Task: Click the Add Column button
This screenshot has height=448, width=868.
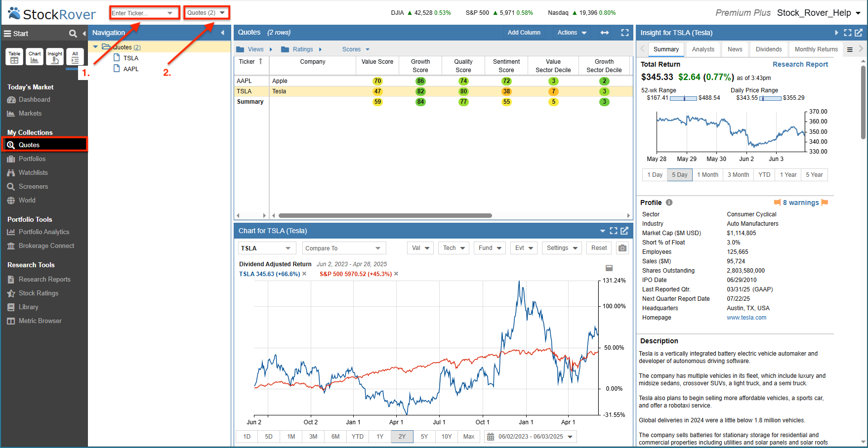Action: [524, 33]
